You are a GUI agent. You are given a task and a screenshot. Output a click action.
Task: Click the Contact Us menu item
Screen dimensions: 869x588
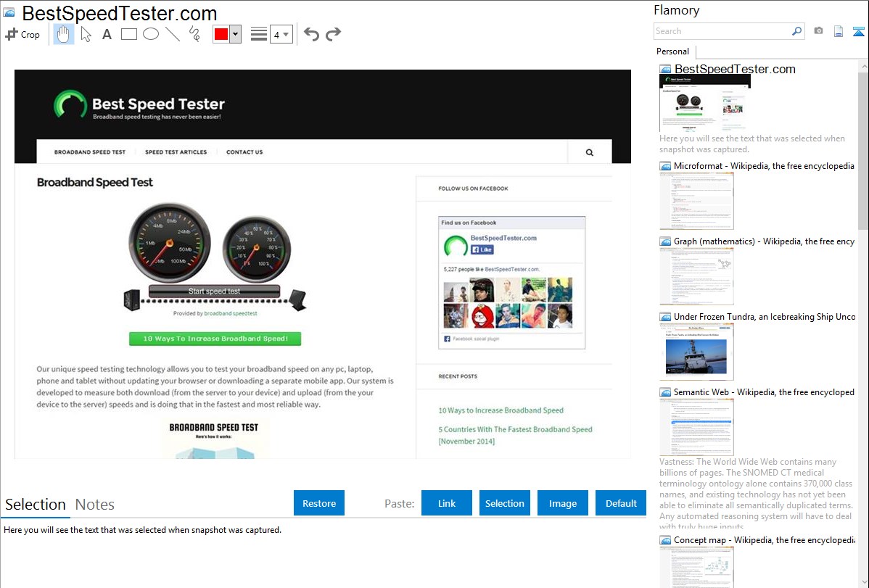click(244, 152)
